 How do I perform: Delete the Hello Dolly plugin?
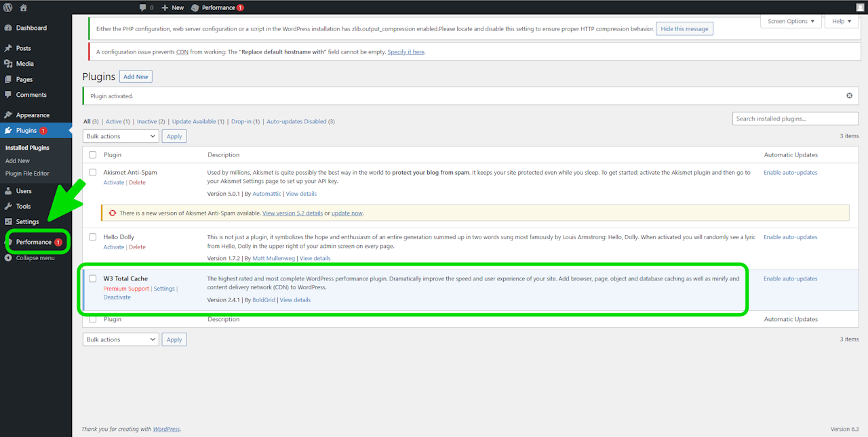point(137,247)
